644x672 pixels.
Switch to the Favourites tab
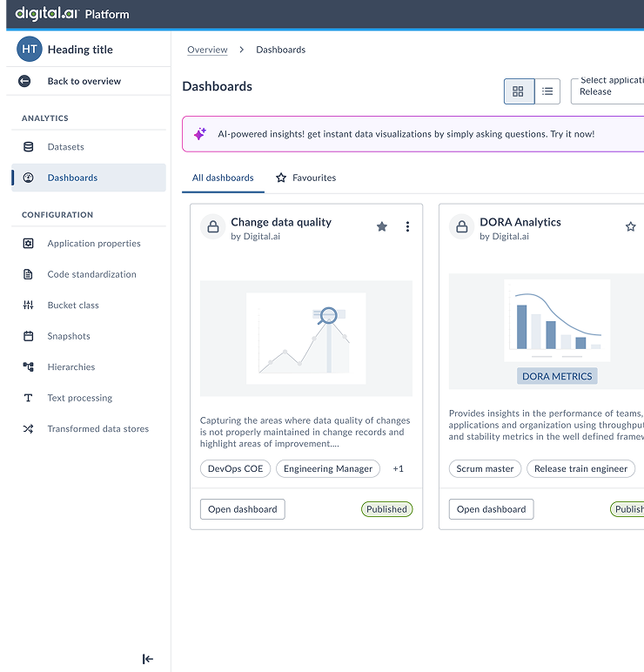tap(305, 178)
